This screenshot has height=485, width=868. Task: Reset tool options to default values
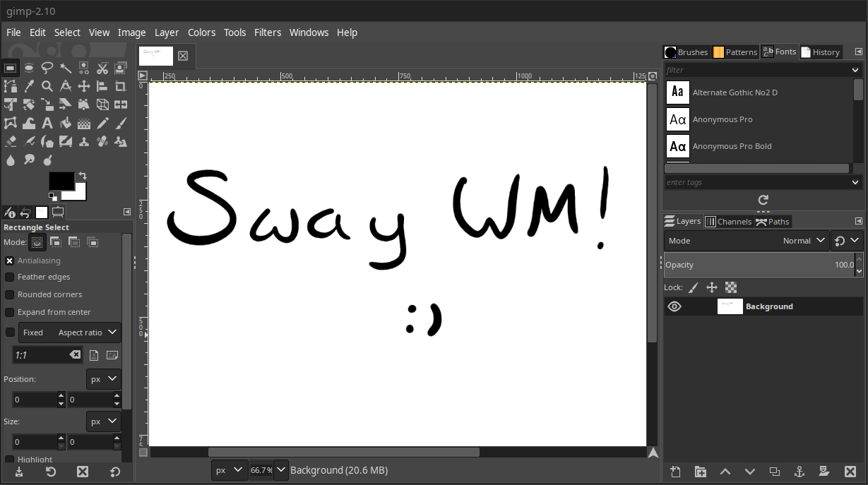(115, 472)
